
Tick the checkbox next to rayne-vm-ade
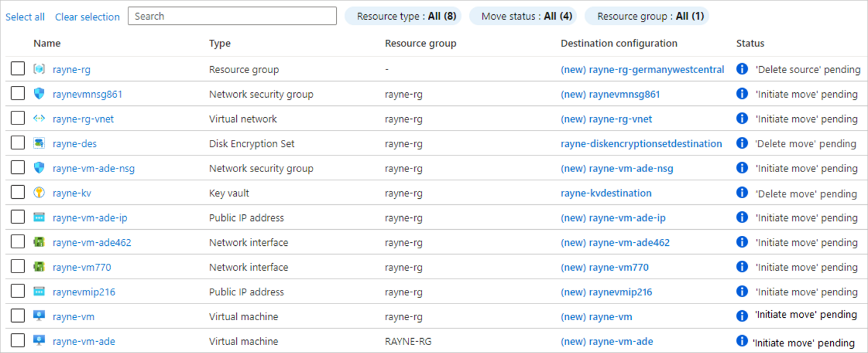[x=17, y=341]
